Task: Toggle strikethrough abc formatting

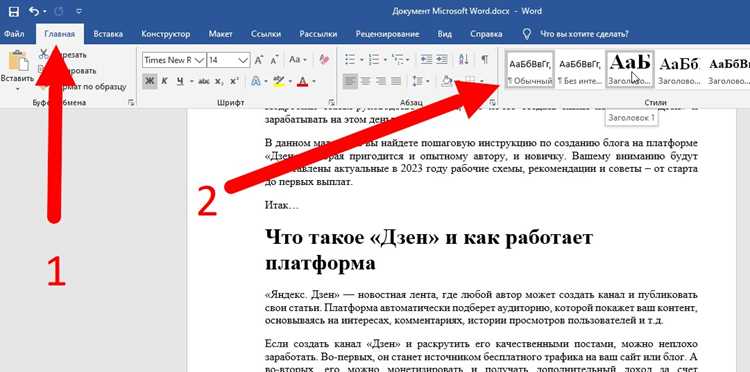Action: click(x=204, y=81)
